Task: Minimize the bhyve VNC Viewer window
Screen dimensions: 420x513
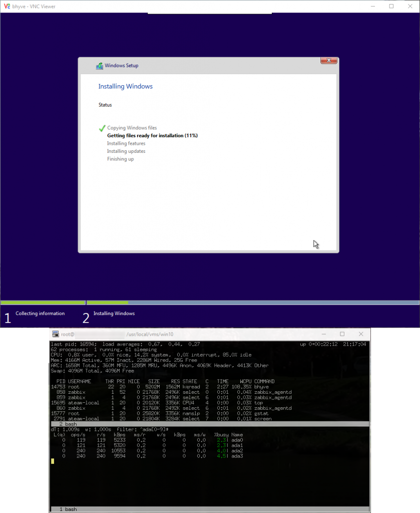Action: click(373, 6)
